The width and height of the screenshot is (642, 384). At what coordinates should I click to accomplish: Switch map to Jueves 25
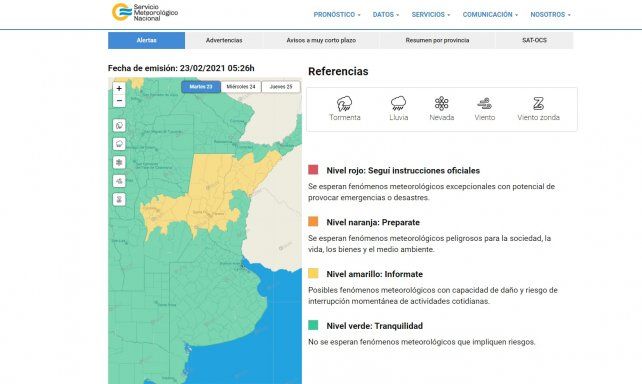[x=281, y=87]
